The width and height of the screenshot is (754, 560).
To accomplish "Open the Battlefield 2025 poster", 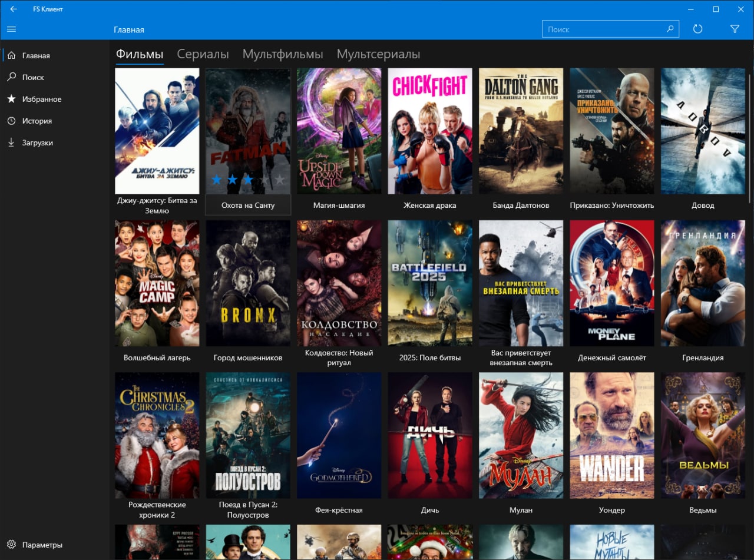I will coord(430,283).
